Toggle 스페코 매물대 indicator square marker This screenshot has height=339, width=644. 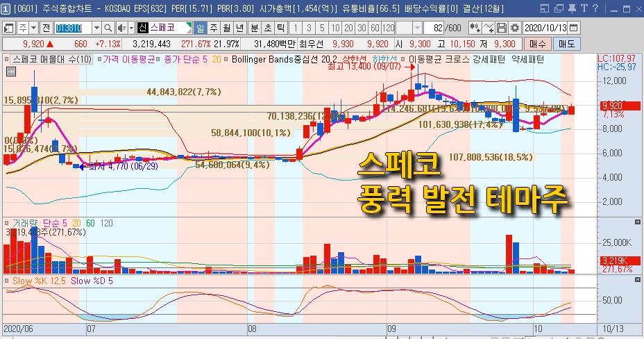tap(6, 60)
